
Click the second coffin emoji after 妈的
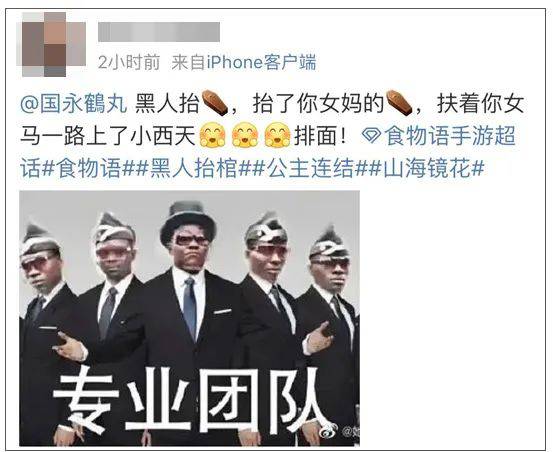[399, 103]
